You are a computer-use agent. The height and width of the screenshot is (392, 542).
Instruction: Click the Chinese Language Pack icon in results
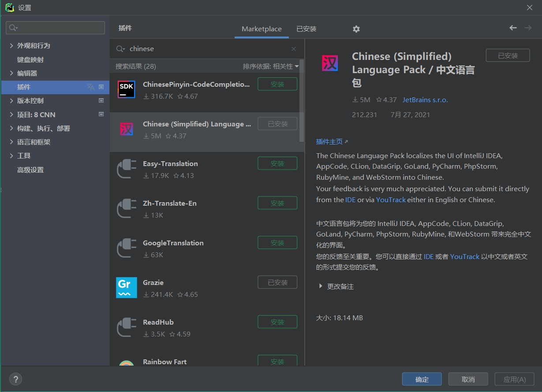point(126,129)
